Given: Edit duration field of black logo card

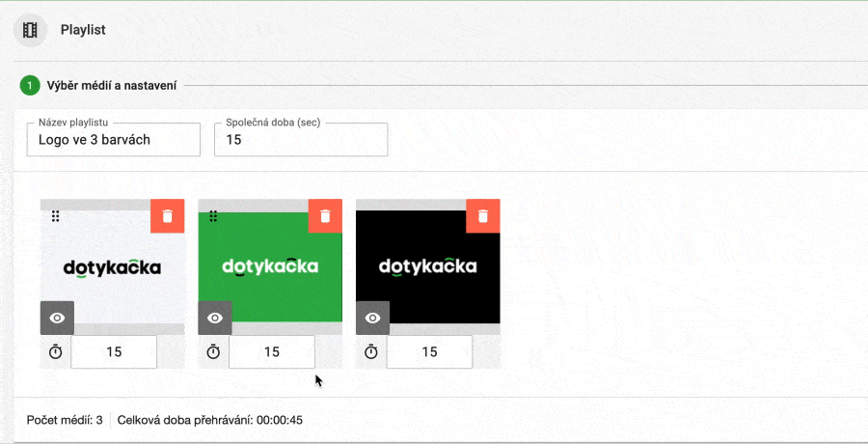Looking at the screenshot, I should point(430,352).
